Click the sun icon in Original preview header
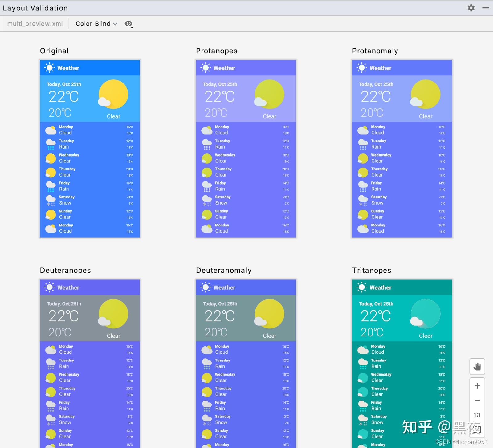This screenshot has height=448, width=493. point(49,67)
